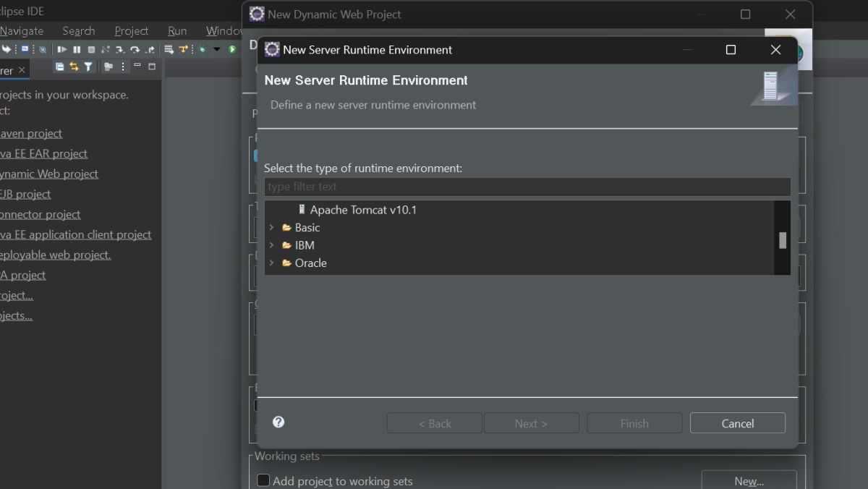Click the Step Into toolbar icon
Viewport: 868px width, 489px height.
[120, 49]
